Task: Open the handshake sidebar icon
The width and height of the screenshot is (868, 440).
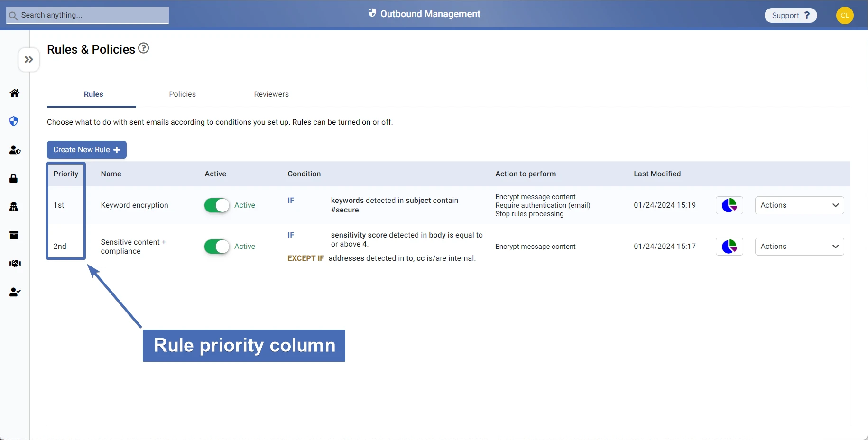Action: (x=15, y=264)
